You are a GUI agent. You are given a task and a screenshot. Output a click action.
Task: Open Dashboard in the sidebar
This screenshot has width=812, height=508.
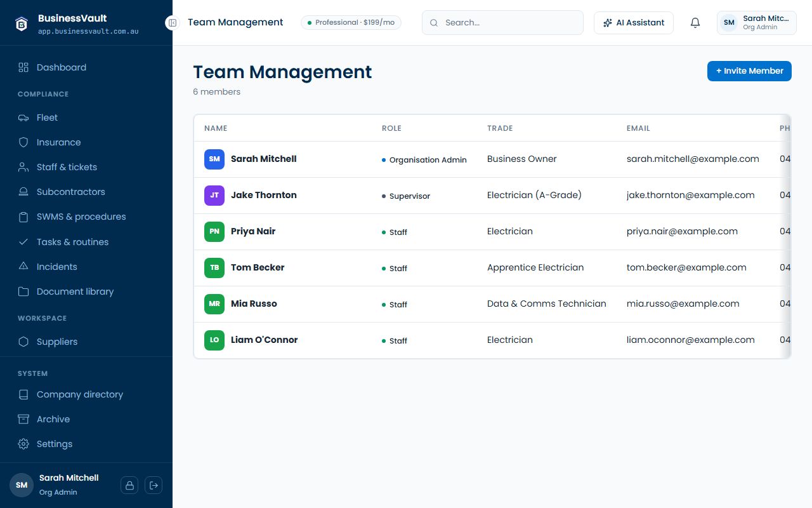coord(86,67)
